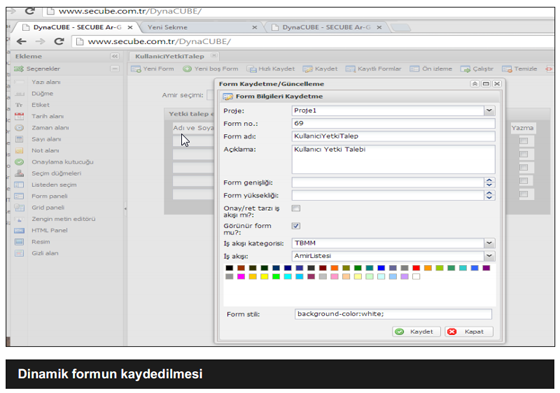Uncheck the Görünür form mu checkbox

(296, 226)
